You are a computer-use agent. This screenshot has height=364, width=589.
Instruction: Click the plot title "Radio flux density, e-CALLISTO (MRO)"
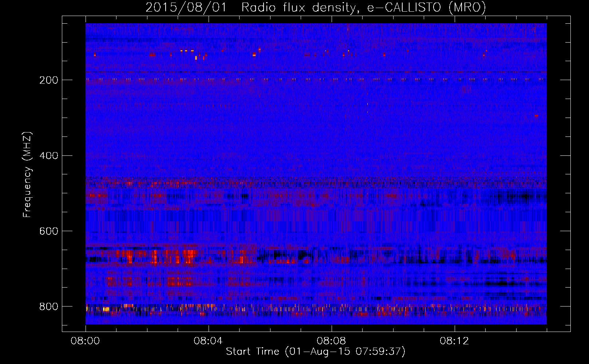pyautogui.click(x=364, y=8)
